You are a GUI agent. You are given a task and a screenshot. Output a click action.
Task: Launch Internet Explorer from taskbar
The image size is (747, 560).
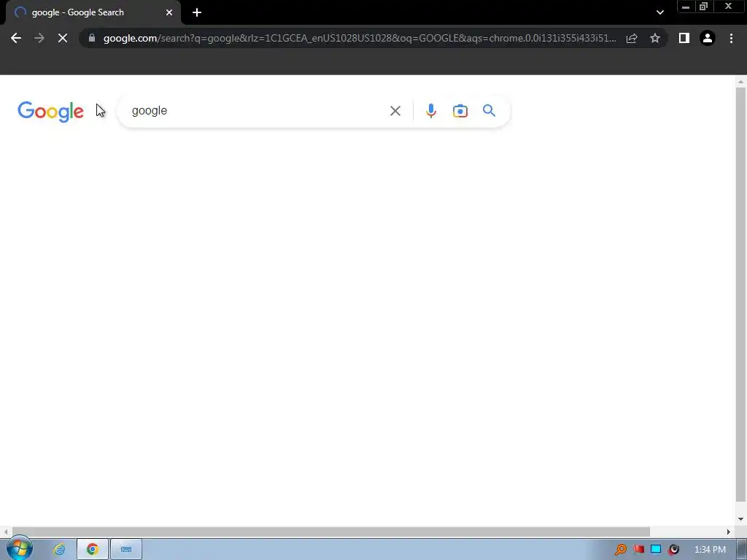[x=59, y=549]
